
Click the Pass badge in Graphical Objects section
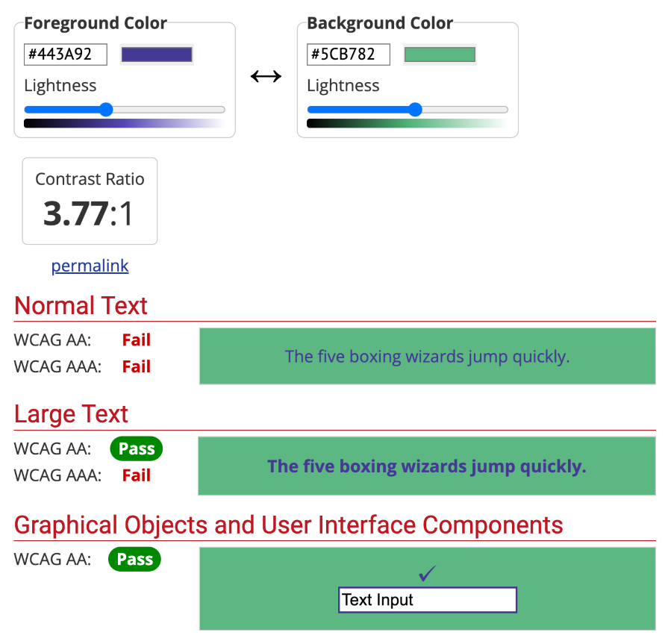[134, 559]
